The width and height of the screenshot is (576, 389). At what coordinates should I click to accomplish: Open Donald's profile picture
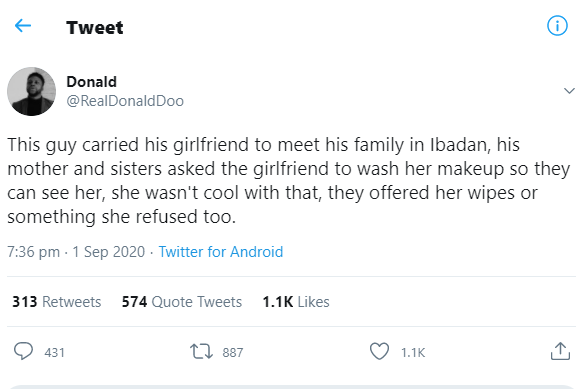32,91
